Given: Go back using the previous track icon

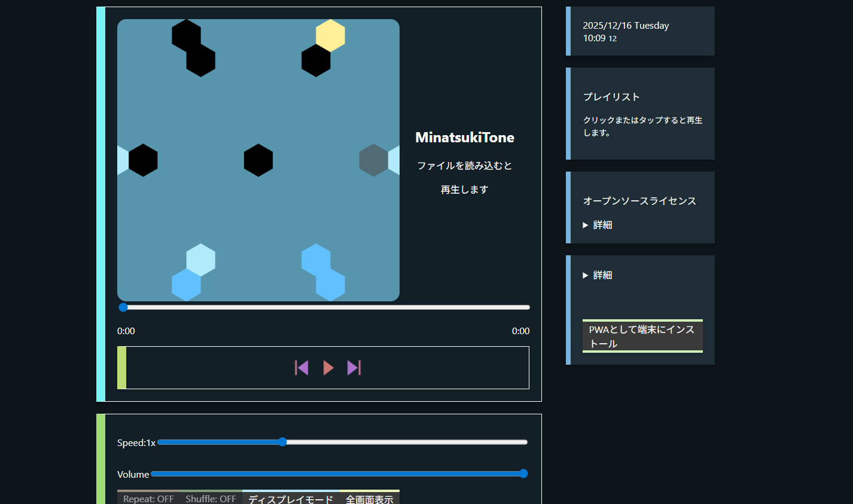Looking at the screenshot, I should click(302, 368).
